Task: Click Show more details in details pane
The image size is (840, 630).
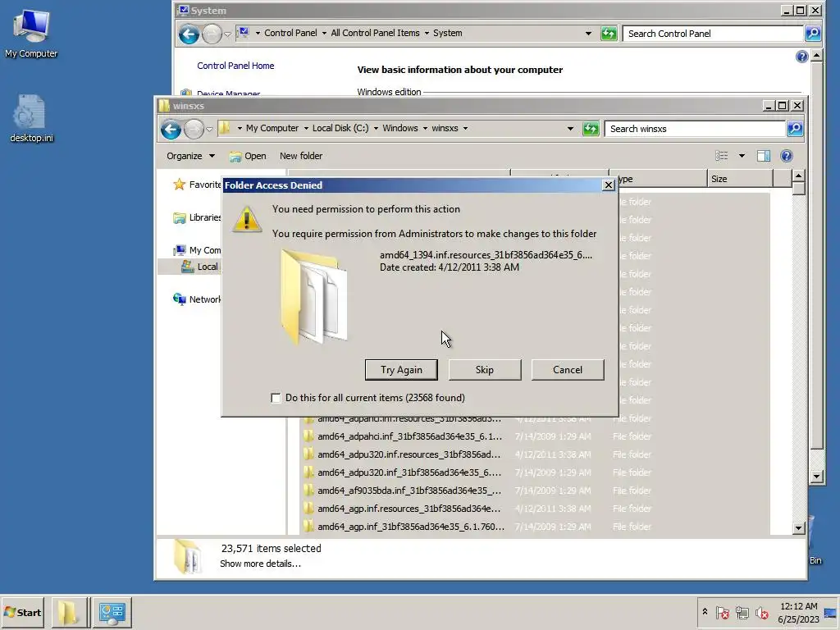Action: (260, 564)
